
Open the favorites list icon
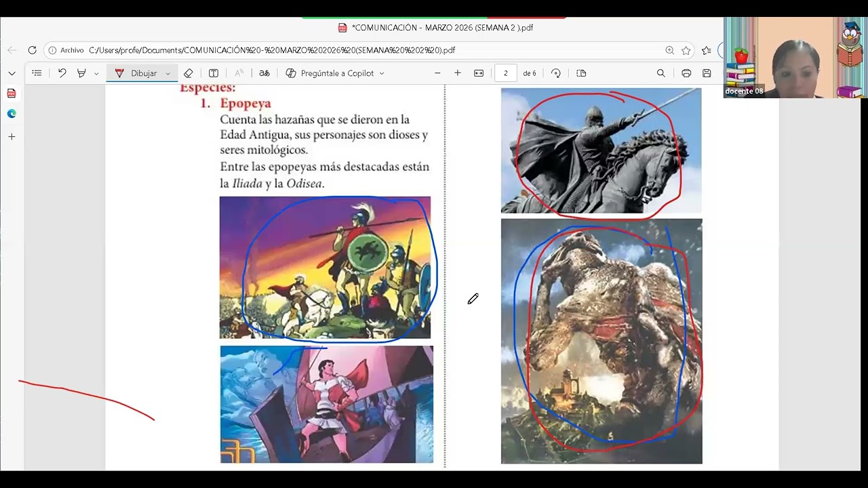click(x=706, y=50)
